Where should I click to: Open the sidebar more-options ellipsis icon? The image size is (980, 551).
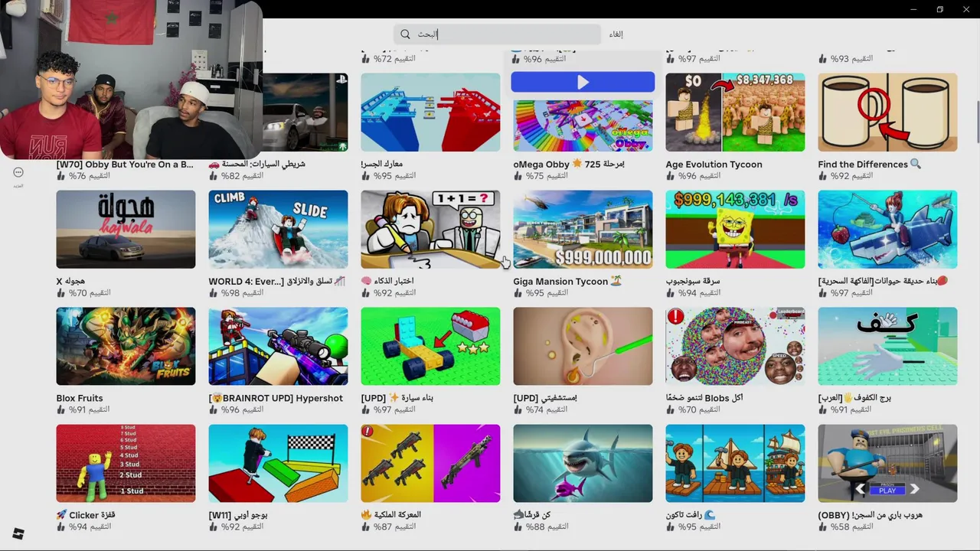pos(18,172)
